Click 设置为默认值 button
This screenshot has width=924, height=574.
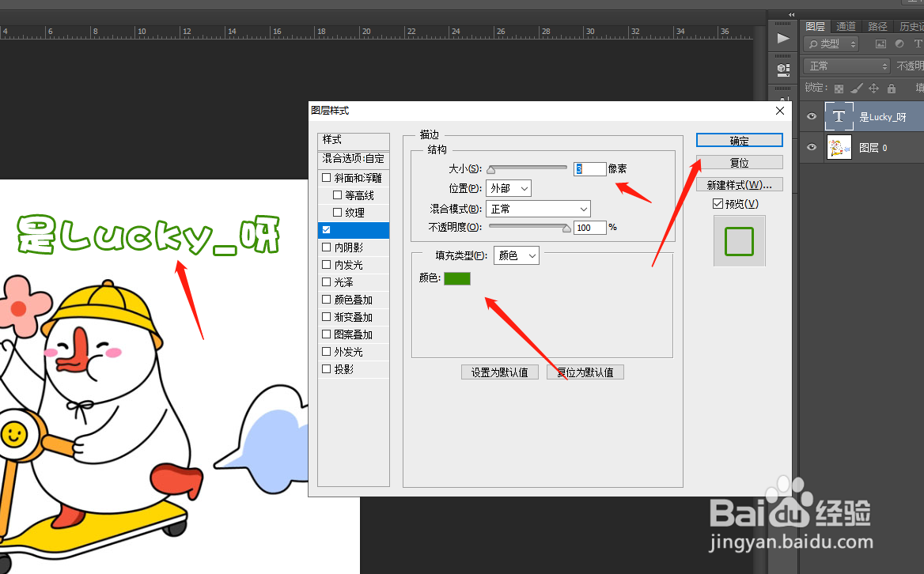pos(500,372)
